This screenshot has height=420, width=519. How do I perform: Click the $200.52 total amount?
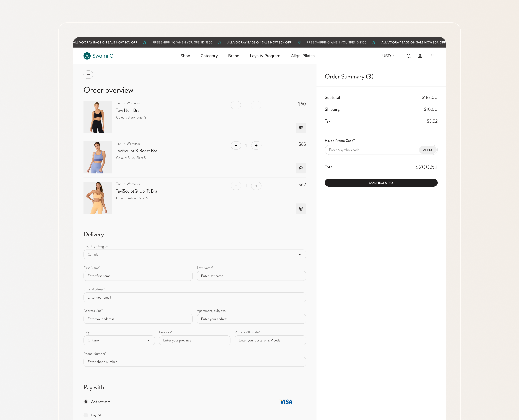click(426, 167)
